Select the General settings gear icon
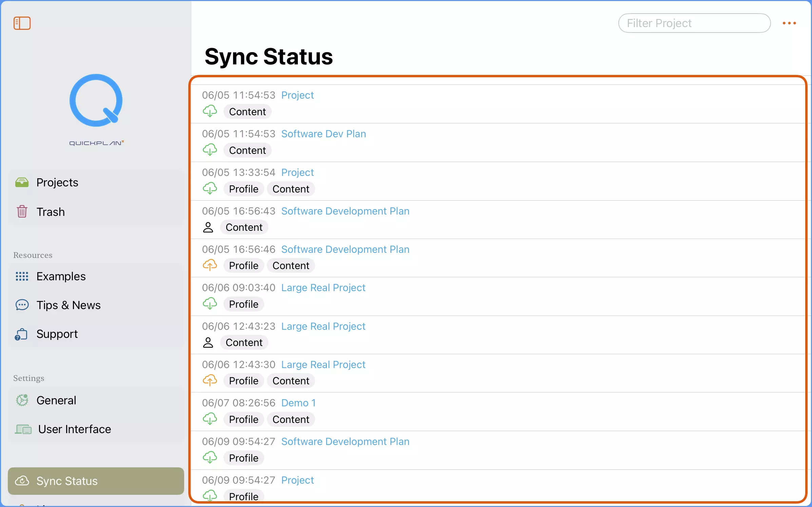Image resolution: width=812 pixels, height=507 pixels. [x=22, y=400]
